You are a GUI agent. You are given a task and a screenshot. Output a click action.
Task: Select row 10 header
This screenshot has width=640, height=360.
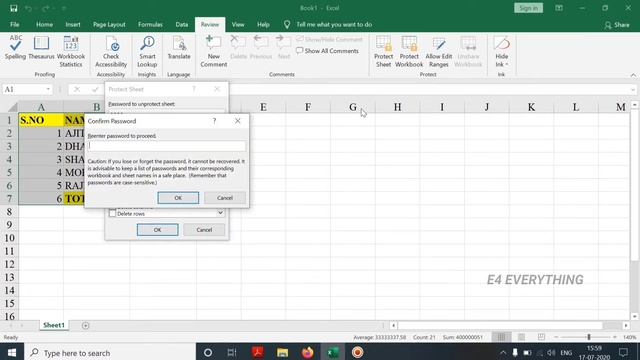coord(9,238)
